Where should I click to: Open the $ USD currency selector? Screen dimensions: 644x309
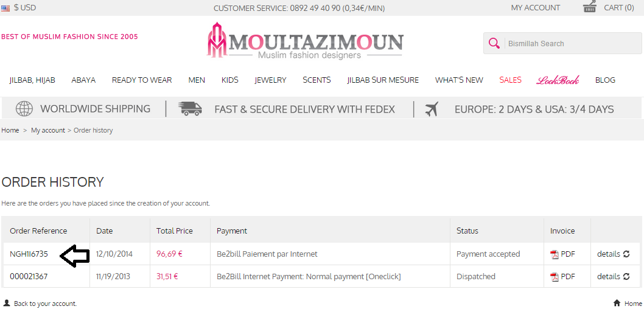(25, 8)
